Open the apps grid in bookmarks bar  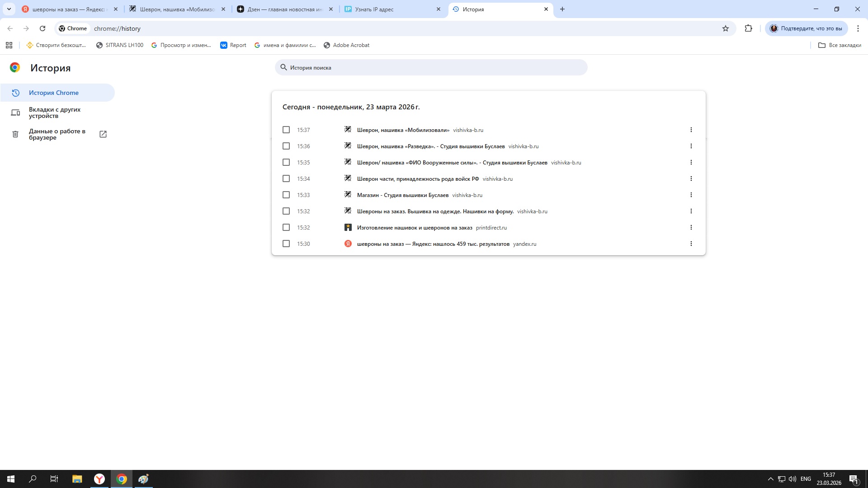(9, 45)
